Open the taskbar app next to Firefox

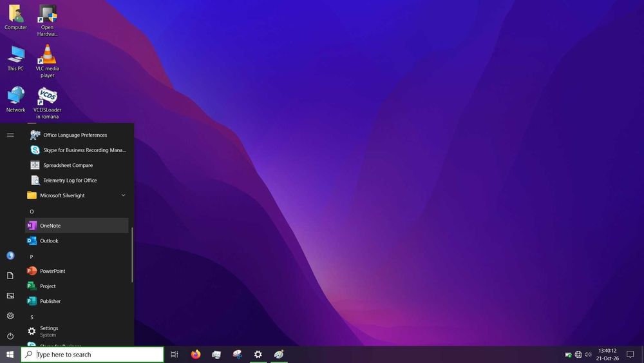216,355
